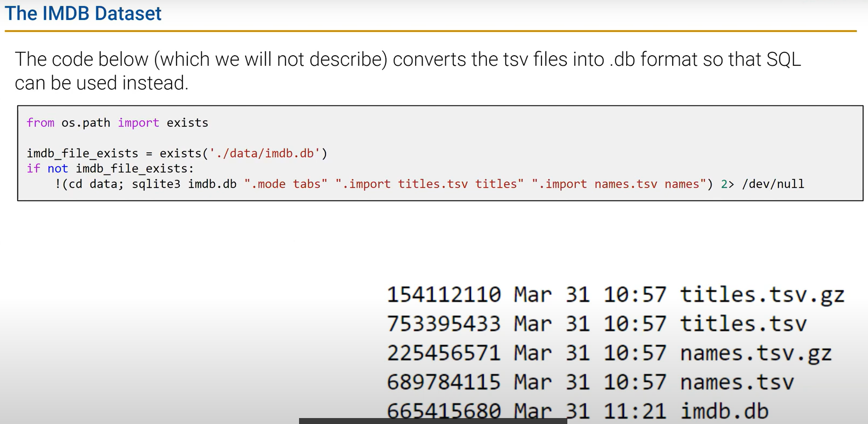Click the 753395433 file size value
868x424 pixels.
(444, 324)
